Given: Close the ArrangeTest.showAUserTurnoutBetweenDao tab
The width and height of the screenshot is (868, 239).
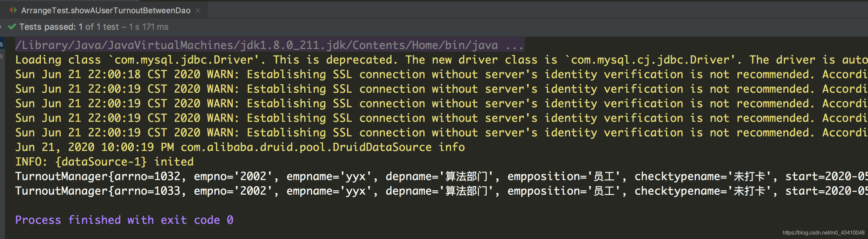Looking at the screenshot, I should [x=198, y=11].
